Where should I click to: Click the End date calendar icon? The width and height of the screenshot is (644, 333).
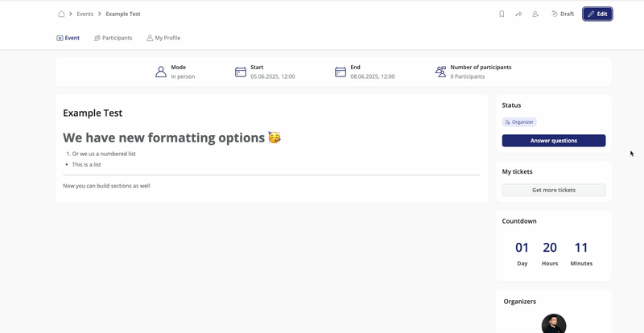(340, 72)
